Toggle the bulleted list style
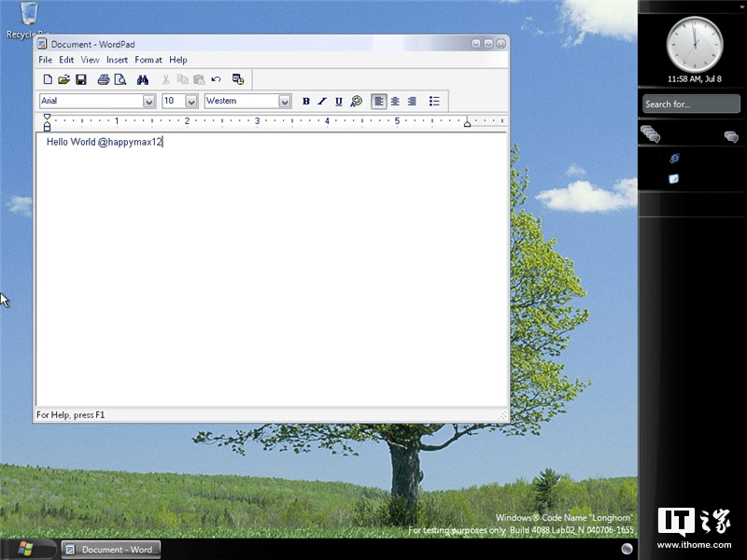 (434, 101)
